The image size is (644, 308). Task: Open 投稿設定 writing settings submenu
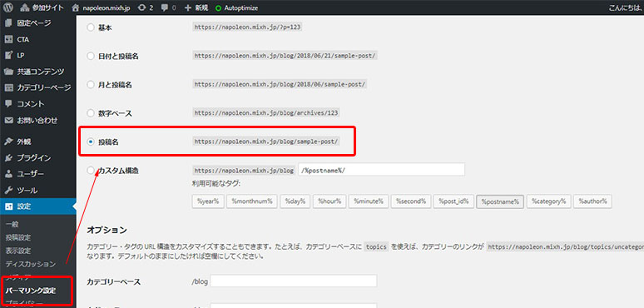[x=18, y=237]
